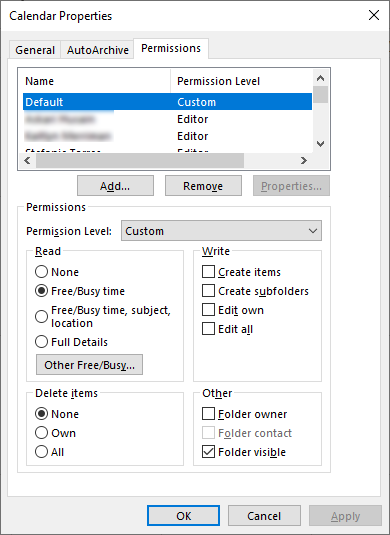Close the Calendar Properties dialog
390x535 pixels.
(x=374, y=15)
